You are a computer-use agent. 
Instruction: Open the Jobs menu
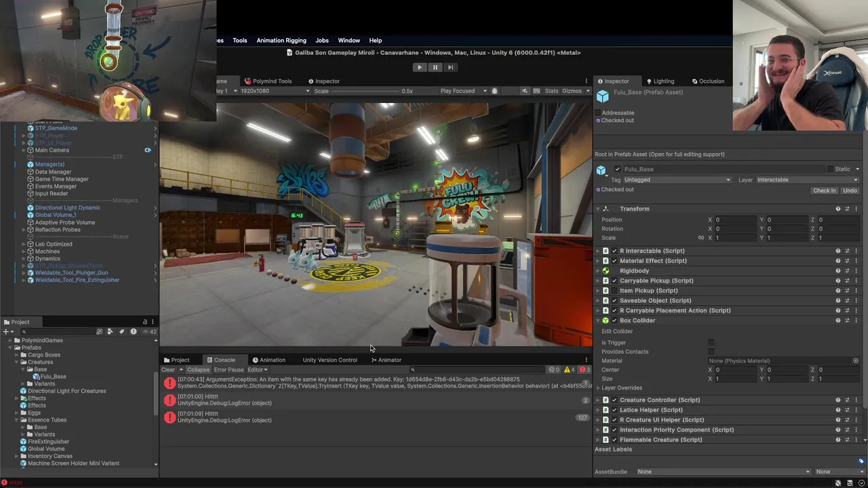pyautogui.click(x=322, y=41)
